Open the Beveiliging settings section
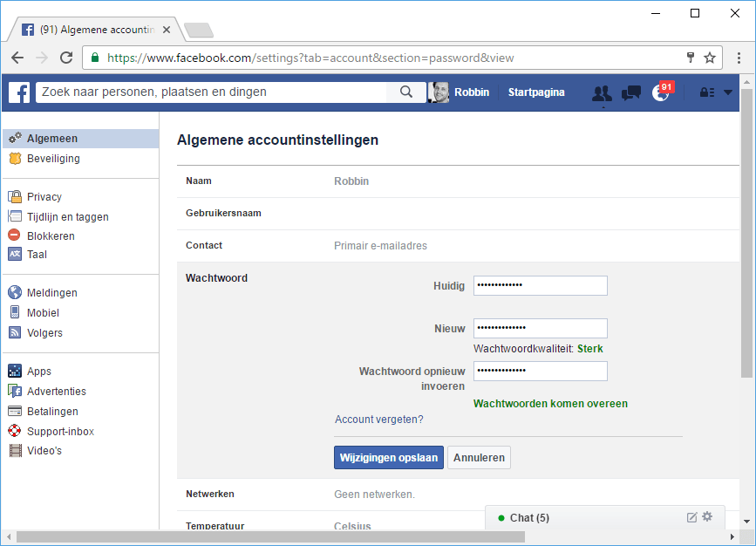The width and height of the screenshot is (756, 546). [x=52, y=159]
